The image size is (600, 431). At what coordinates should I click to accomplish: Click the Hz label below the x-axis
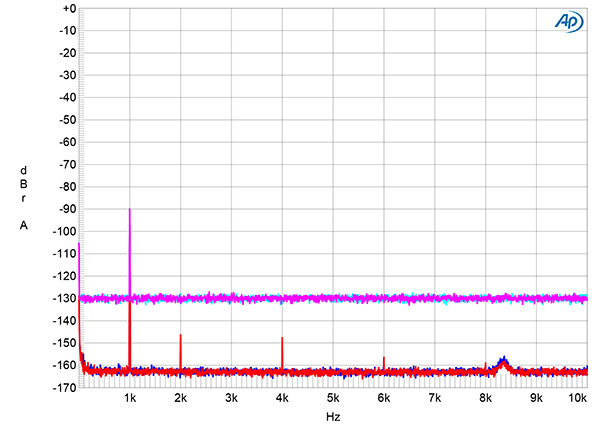click(x=332, y=415)
